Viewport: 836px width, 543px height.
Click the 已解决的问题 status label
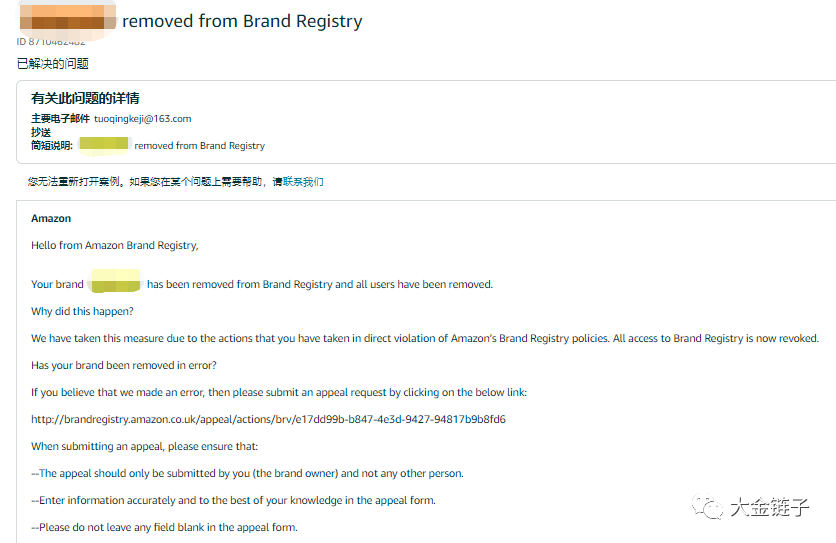(53, 63)
